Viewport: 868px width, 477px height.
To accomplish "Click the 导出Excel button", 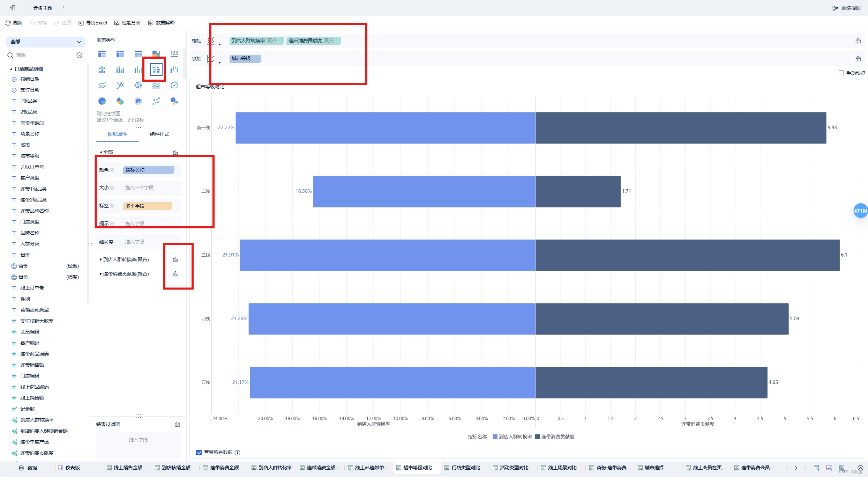I will 93,23.
